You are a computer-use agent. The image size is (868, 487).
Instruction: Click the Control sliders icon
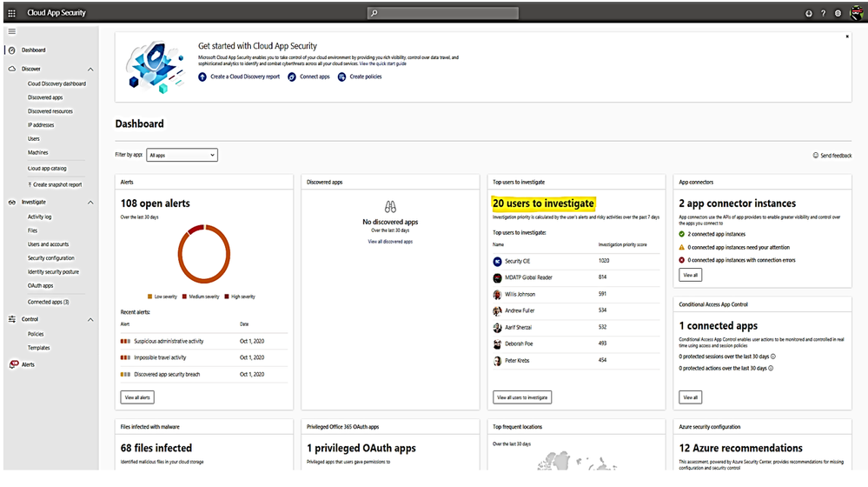tap(11, 319)
